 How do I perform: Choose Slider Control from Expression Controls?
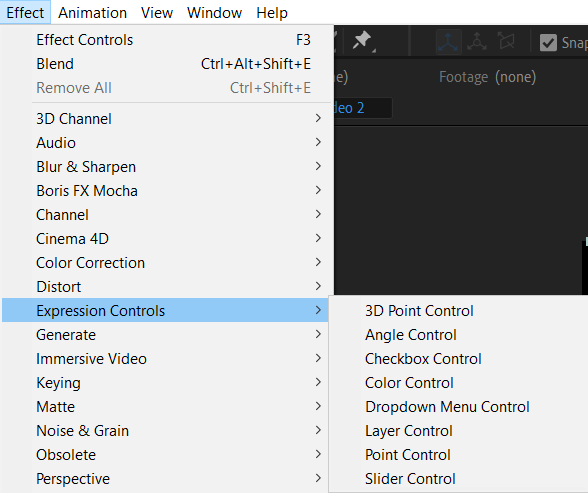coord(410,479)
